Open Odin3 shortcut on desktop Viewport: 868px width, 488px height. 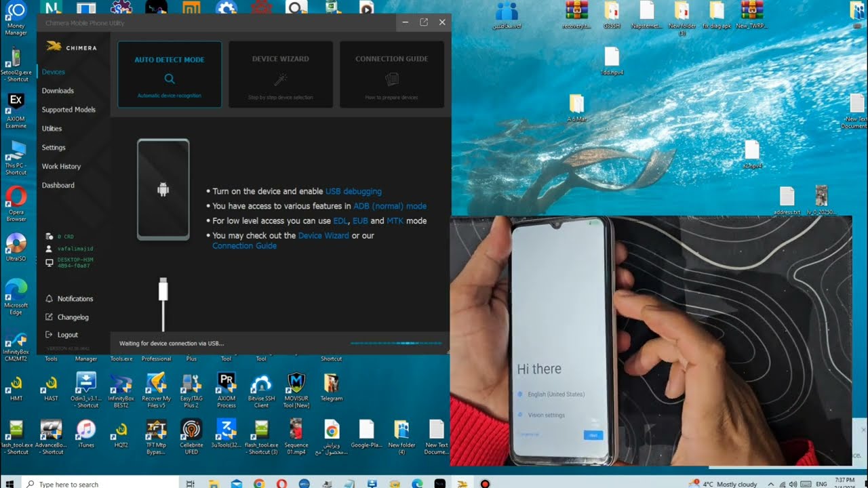click(x=87, y=390)
